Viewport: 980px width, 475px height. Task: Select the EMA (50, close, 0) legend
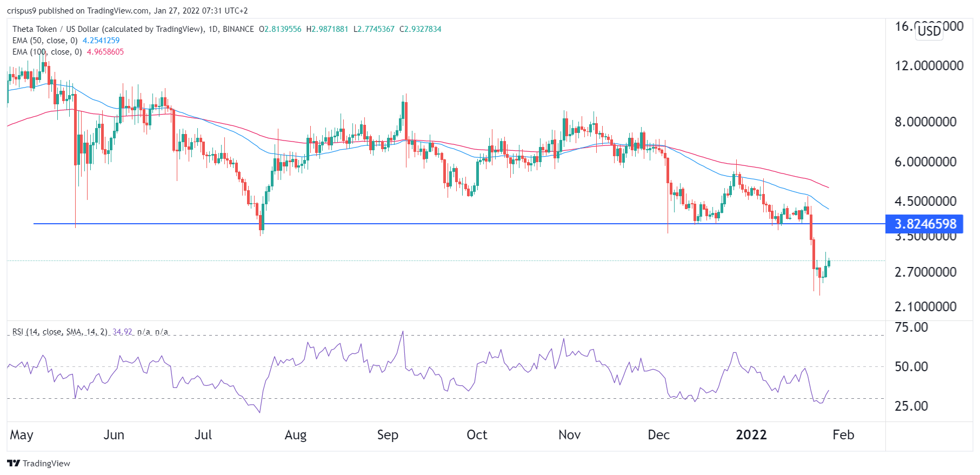45,41
